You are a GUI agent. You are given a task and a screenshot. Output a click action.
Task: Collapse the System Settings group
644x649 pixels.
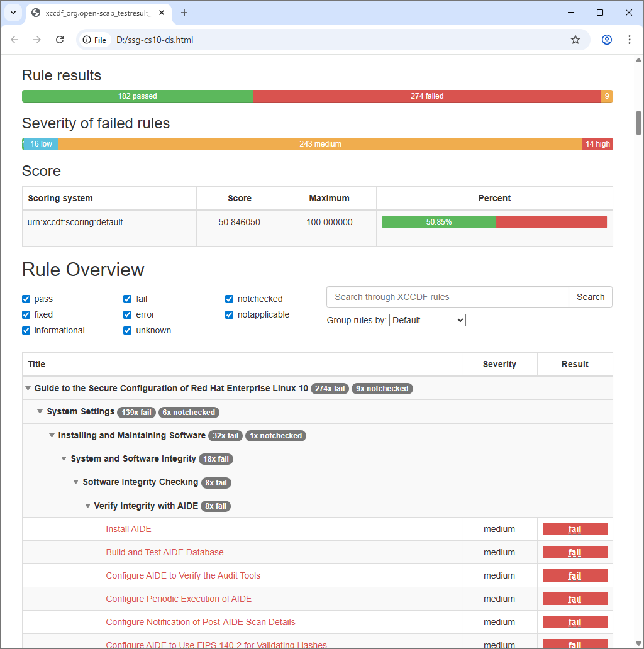tap(40, 412)
